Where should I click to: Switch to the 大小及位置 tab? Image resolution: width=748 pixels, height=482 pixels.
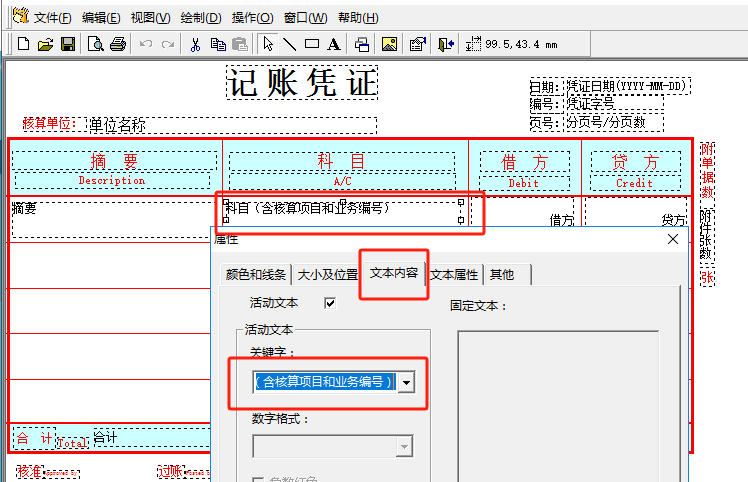click(x=328, y=275)
